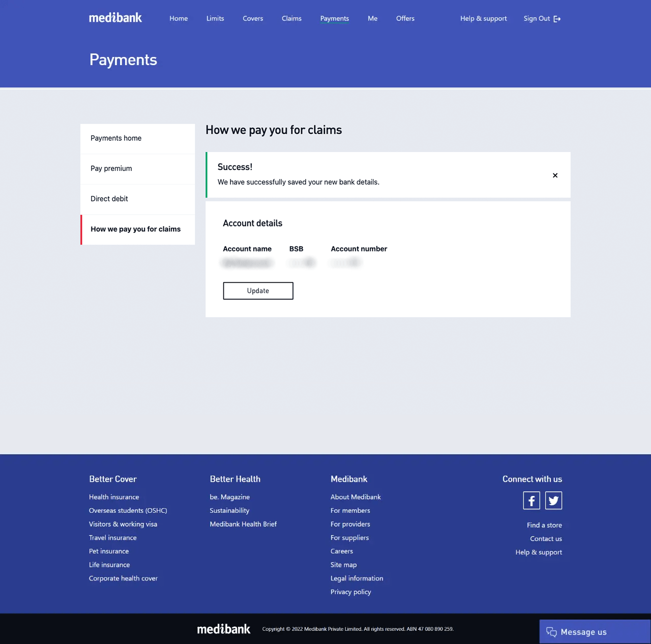
Task: Click the Connect with us heading
Action: click(x=532, y=479)
